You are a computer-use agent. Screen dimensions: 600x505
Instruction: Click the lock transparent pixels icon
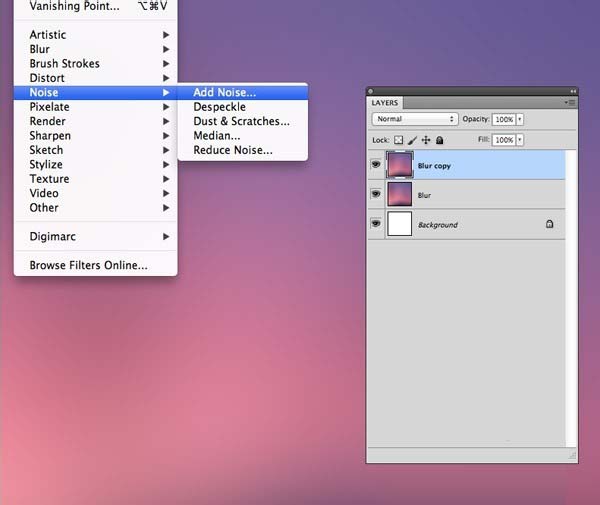398,140
